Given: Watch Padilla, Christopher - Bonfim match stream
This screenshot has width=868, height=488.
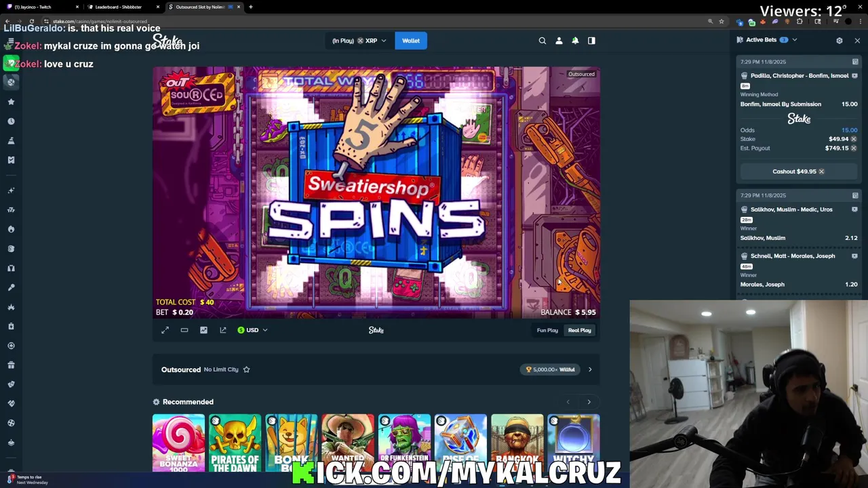Looking at the screenshot, I should pyautogui.click(x=854, y=75).
